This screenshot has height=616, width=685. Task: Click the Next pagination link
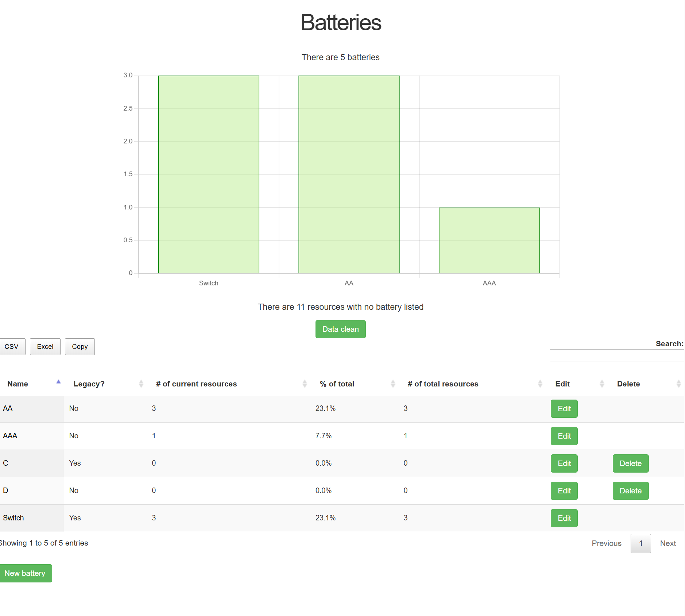point(667,543)
